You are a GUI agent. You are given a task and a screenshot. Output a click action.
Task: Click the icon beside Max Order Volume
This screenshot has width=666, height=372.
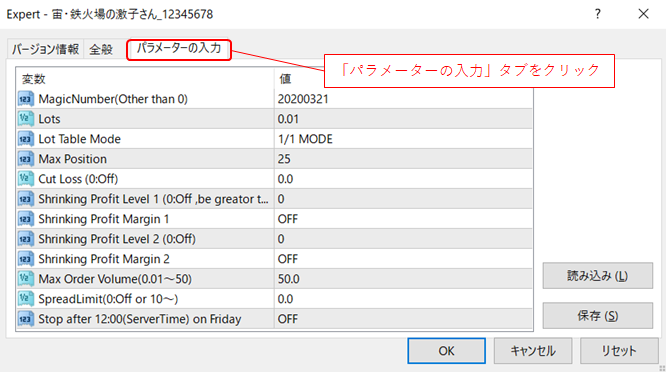(x=25, y=279)
